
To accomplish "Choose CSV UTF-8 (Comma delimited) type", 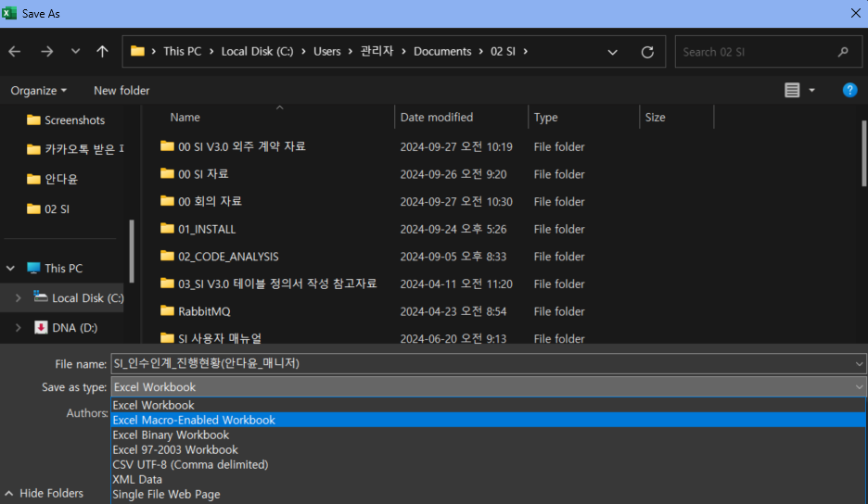I will 488,465.
